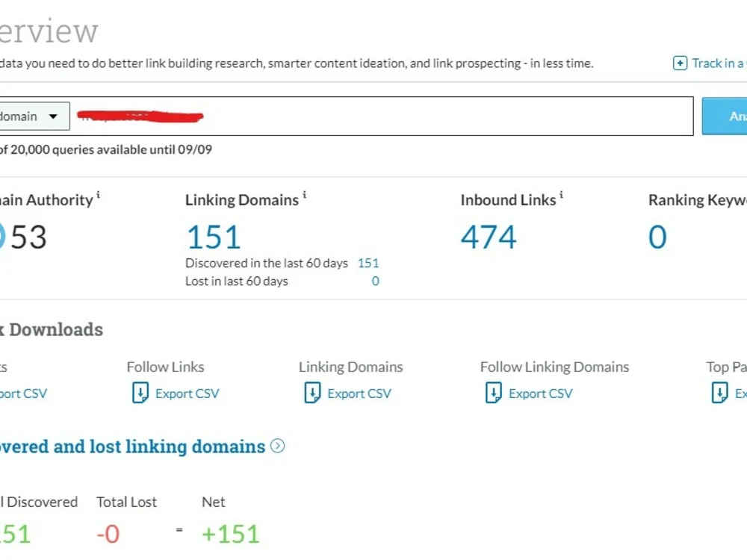Open discovered in last 60 days count 151
Viewport: 747px width, 560px height.
click(368, 264)
